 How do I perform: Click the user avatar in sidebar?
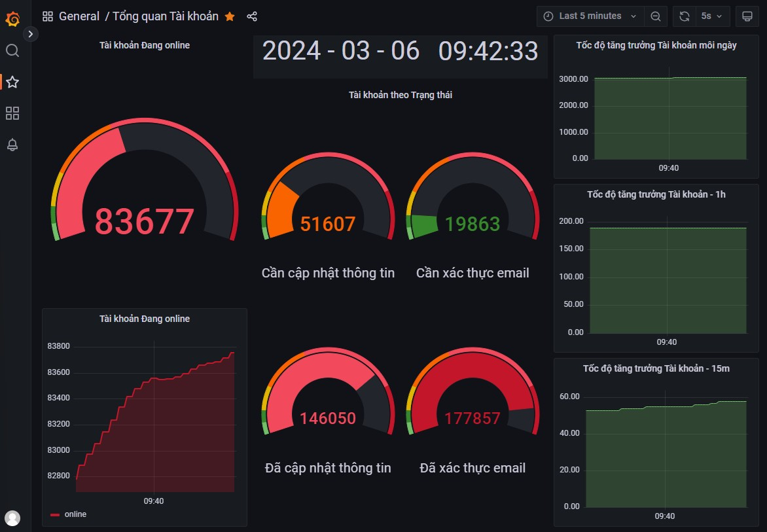tap(12, 518)
